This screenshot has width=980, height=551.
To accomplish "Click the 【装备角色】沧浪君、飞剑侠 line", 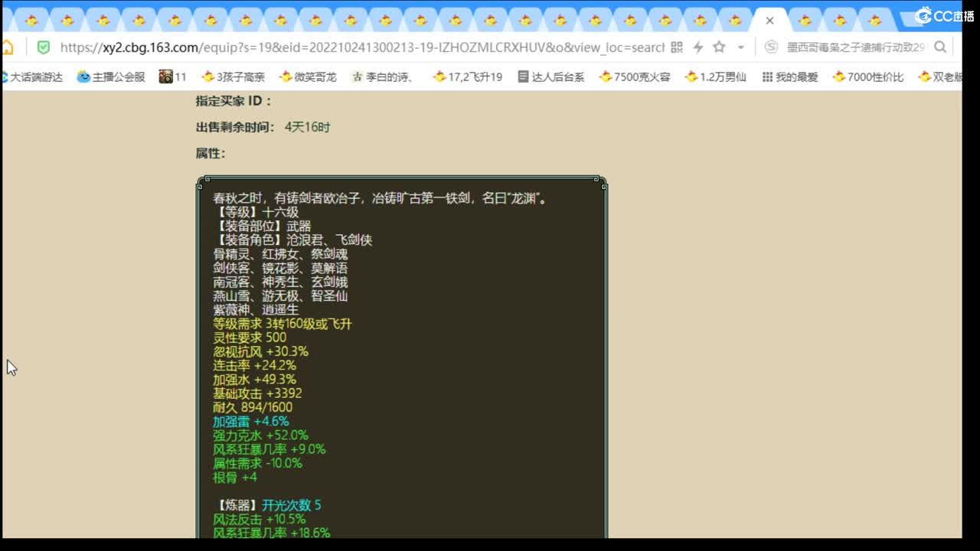I will click(x=292, y=240).
